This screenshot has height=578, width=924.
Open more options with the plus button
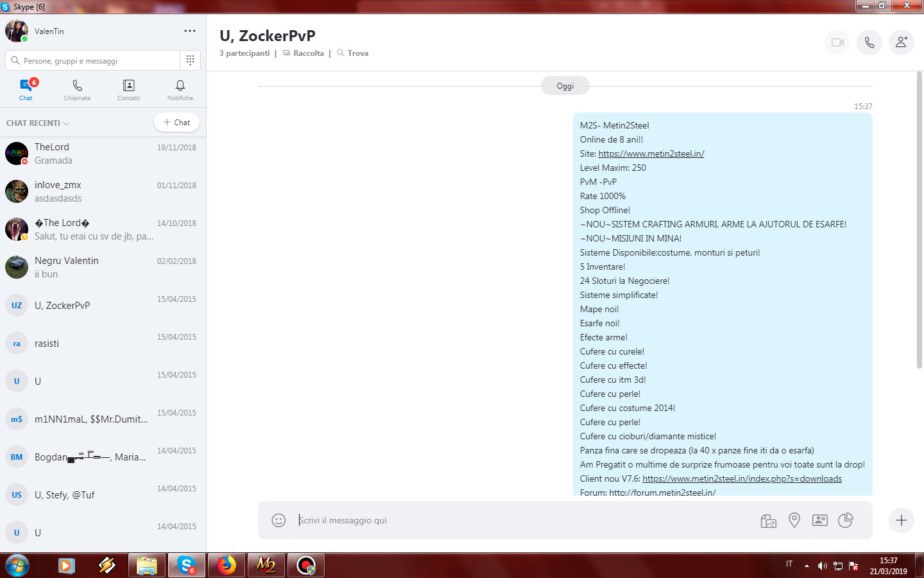pos(902,520)
